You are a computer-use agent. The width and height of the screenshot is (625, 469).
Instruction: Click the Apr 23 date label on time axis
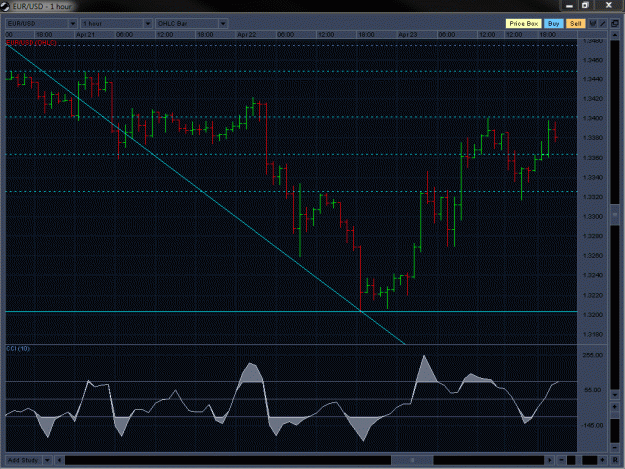coord(408,35)
